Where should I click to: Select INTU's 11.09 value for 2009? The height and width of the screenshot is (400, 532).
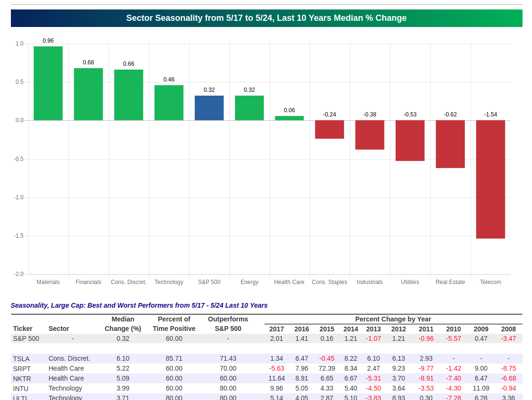pyautogui.click(x=481, y=389)
